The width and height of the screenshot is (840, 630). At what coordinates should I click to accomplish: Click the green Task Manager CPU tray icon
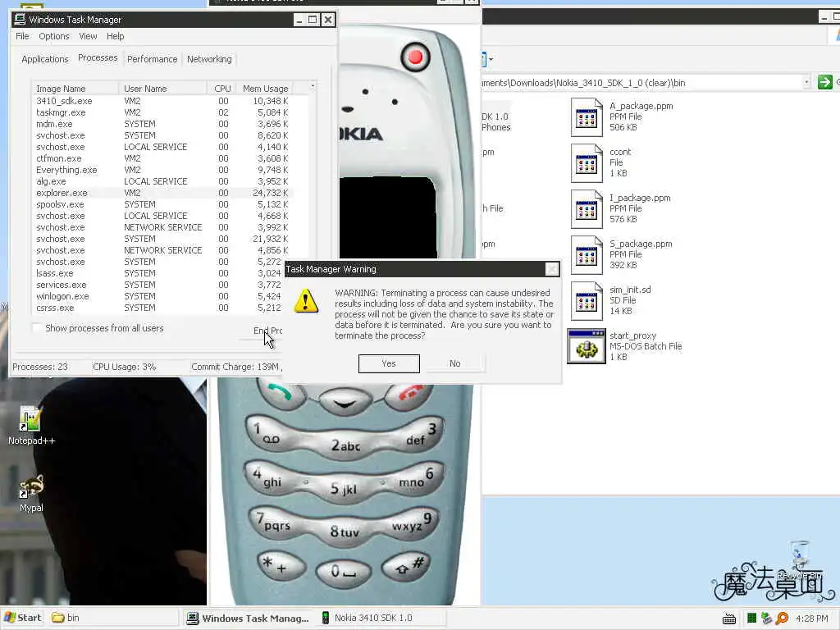point(751,619)
